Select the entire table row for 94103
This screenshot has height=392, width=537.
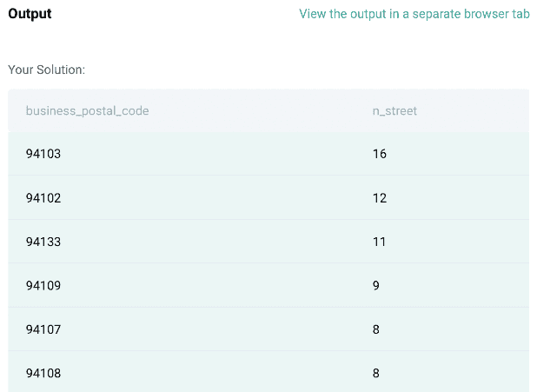click(x=217, y=154)
